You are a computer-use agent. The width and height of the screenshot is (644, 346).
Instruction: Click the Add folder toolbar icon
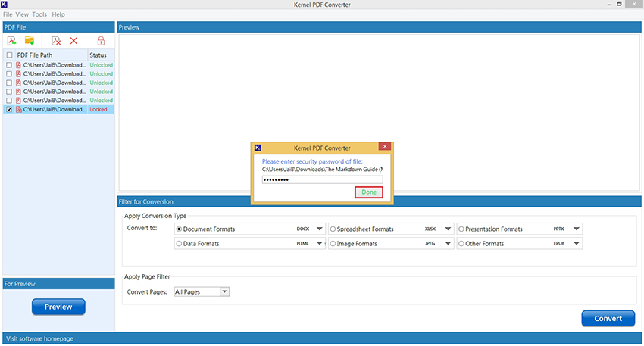coord(29,41)
